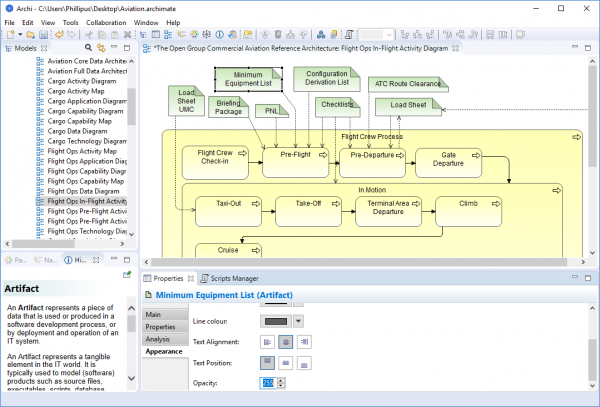600x407 pixels.
Task: Open the Help menu
Action: 173,23
